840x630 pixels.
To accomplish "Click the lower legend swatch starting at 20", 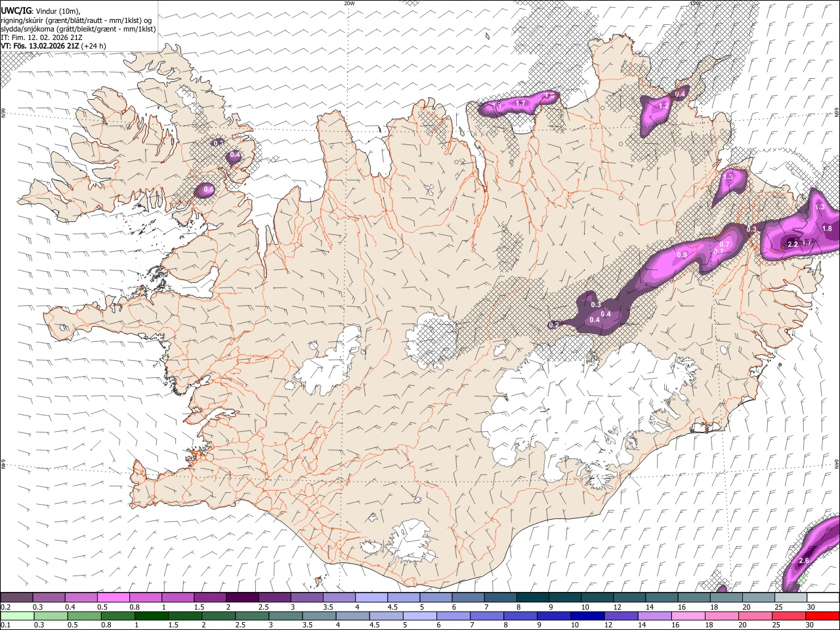I will click(755, 616).
